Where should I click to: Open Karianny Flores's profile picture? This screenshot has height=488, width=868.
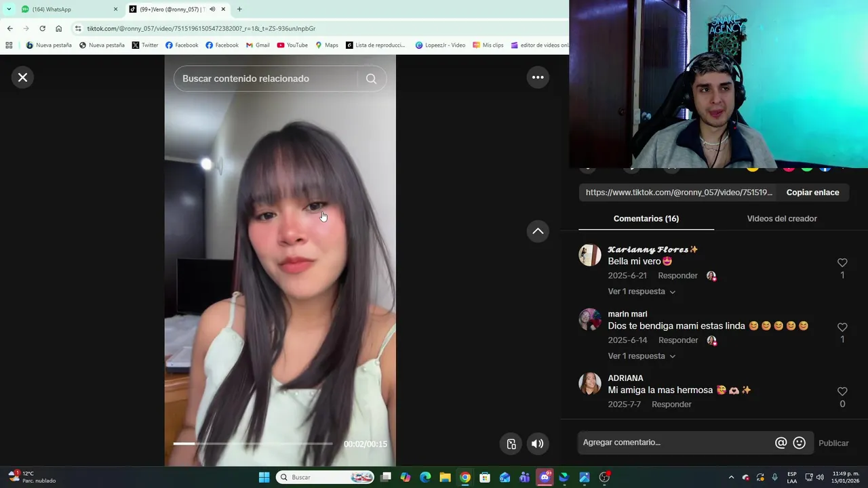pos(590,255)
